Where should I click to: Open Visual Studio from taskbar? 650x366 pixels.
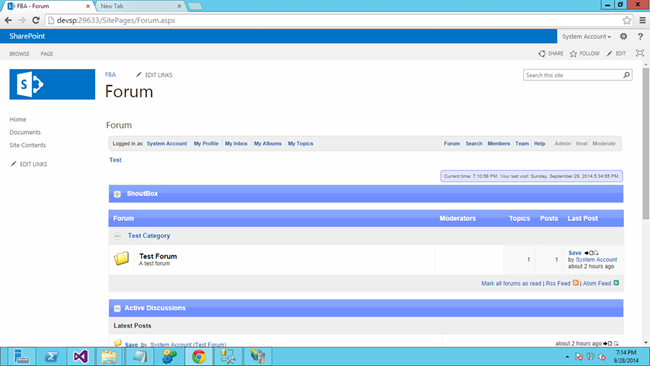(80, 356)
